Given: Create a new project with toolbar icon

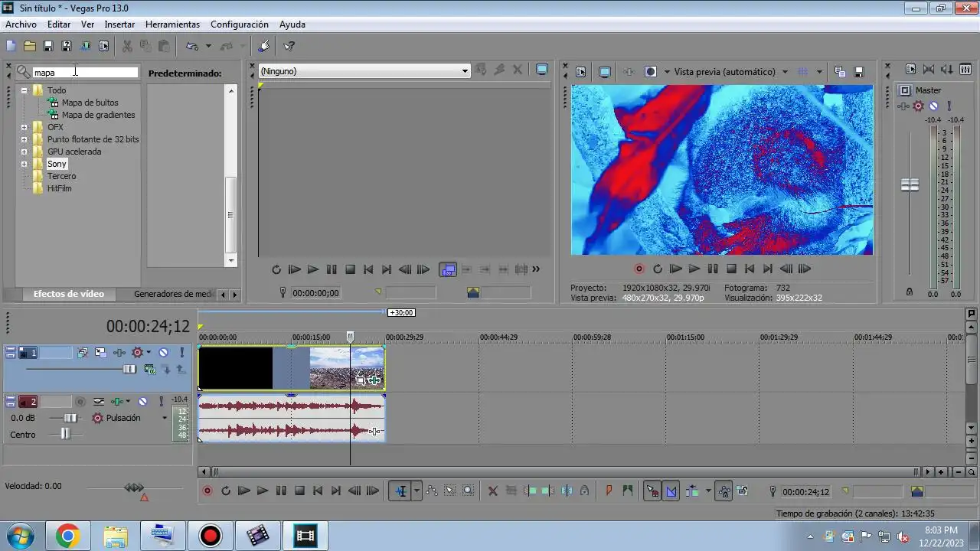Looking at the screenshot, I should tap(11, 46).
